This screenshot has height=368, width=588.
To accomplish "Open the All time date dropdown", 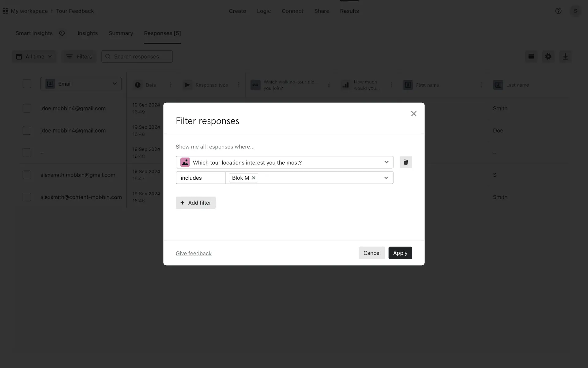I will 34,56.
